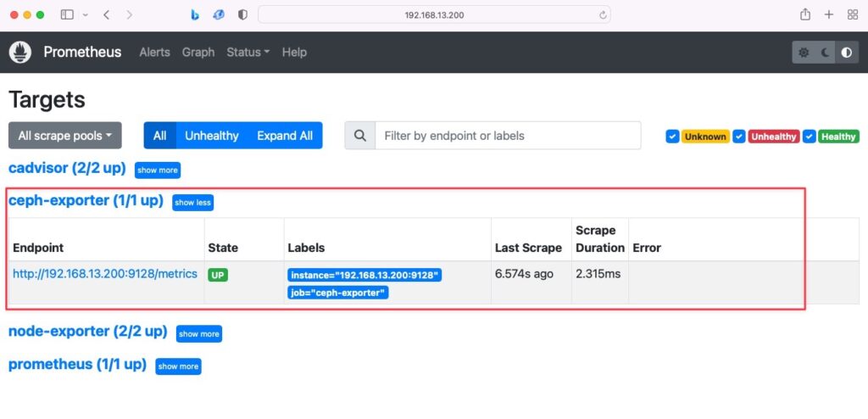Image resolution: width=868 pixels, height=419 pixels.
Task: Select the half-circle contrast theme icon
Action: click(847, 52)
